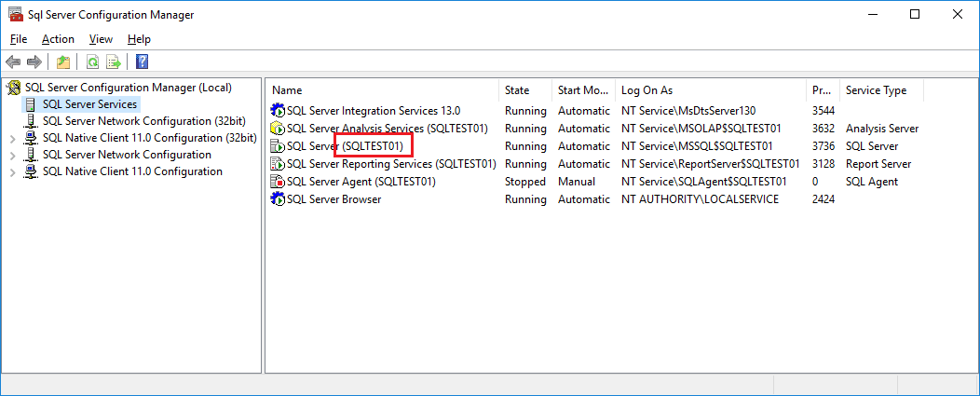Sort services by the State column header
The image size is (980, 396).
pyautogui.click(x=517, y=90)
